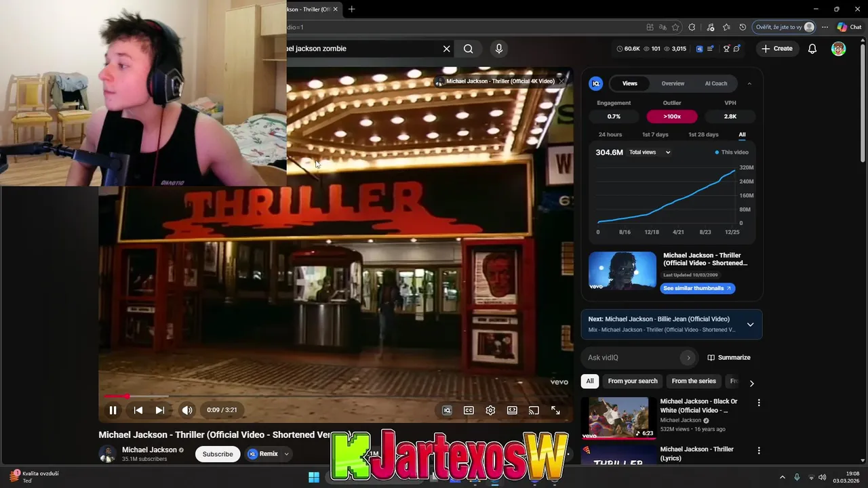868x488 pixels.
Task: Focus the YouTube search field
Action: [x=363, y=49]
